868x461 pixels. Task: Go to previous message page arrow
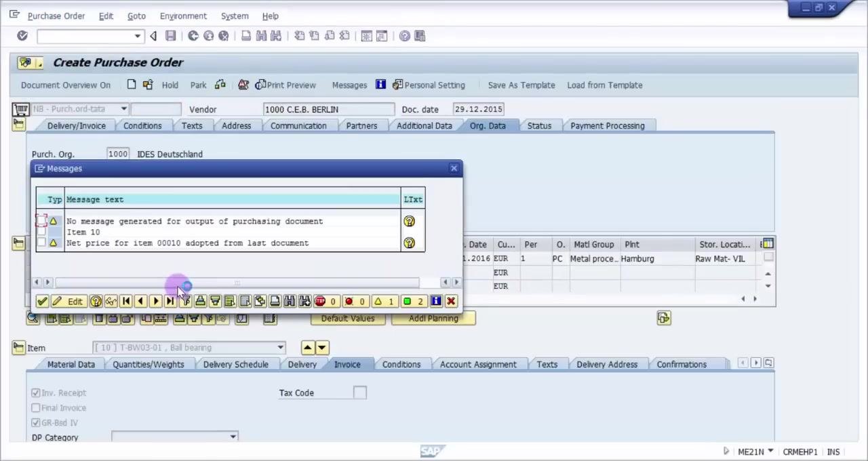(x=140, y=302)
